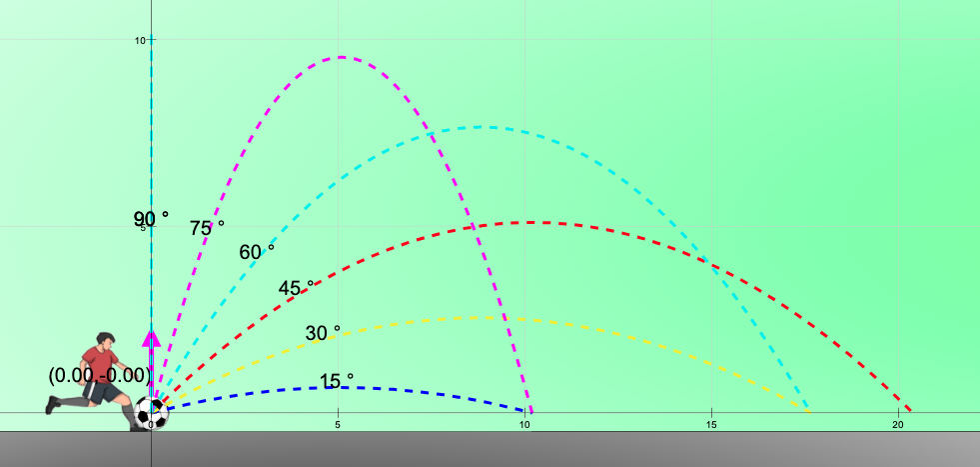980x467 pixels.
Task: Click the (0.00,-0.00) coordinate label
Action: 100,375
